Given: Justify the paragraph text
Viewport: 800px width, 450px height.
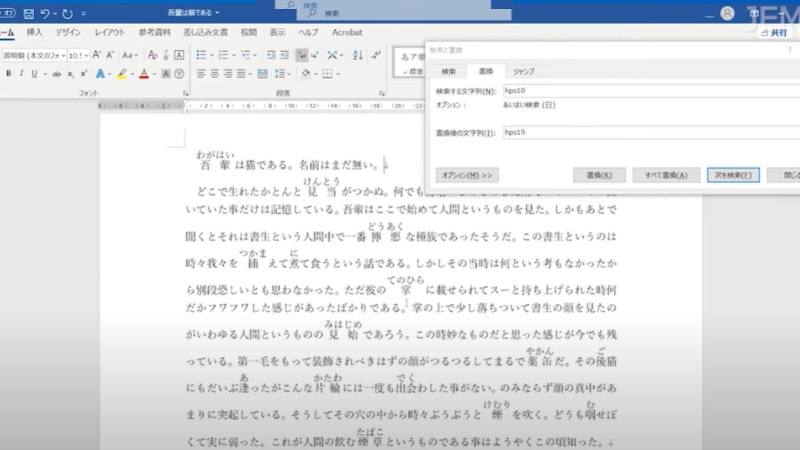Looking at the screenshot, I should coord(241,74).
